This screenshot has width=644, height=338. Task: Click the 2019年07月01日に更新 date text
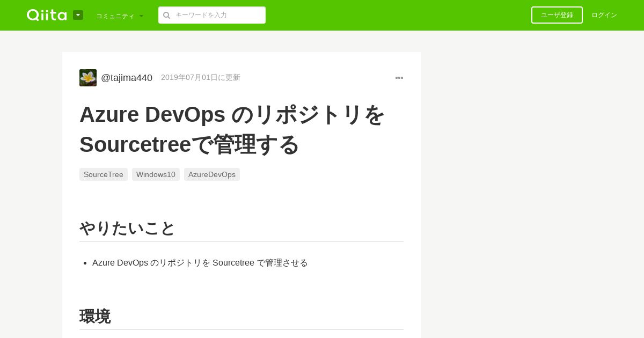click(x=201, y=77)
